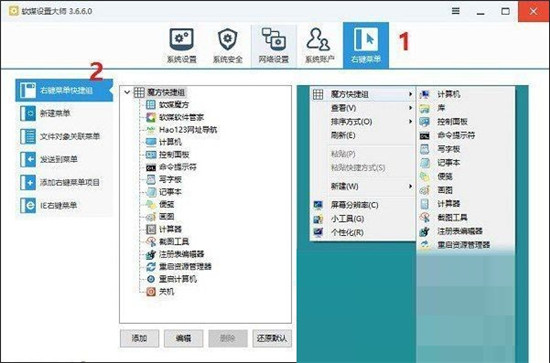Screen dimensions: 550x363
Task: Open the 系统账户 user icon tab
Action: click(319, 39)
